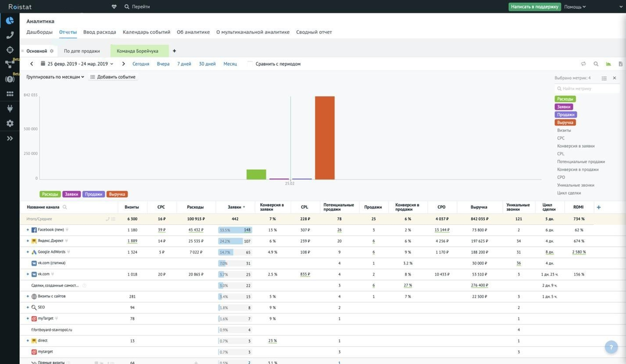Viewport: 626px width, 364px height.
Task: Enable the Цикл сделки metric
Action: pos(569,193)
